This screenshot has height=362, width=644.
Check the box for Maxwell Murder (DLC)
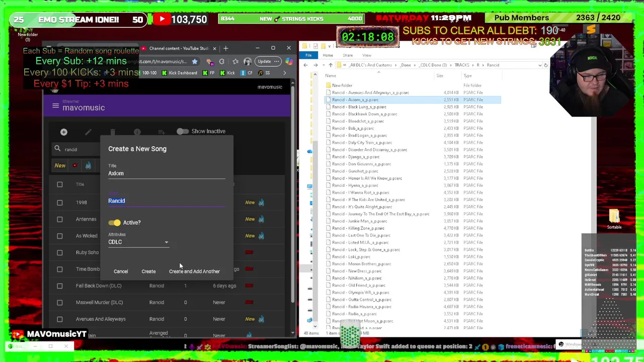coord(59,302)
